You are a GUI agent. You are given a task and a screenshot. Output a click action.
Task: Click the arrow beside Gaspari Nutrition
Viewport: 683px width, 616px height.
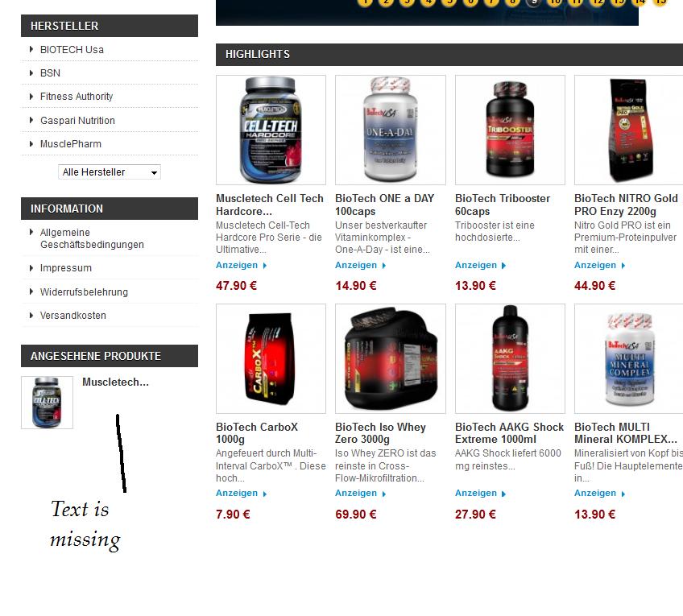pyautogui.click(x=31, y=120)
